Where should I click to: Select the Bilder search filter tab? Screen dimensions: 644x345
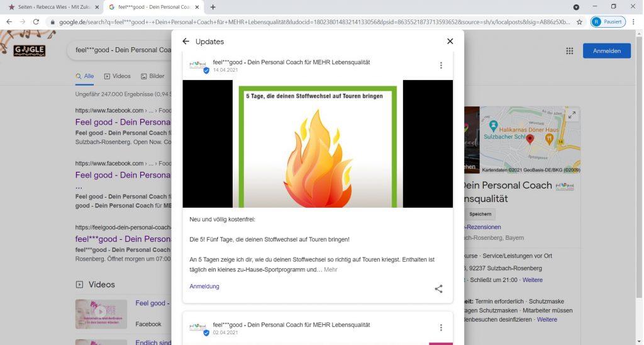pyautogui.click(x=153, y=76)
